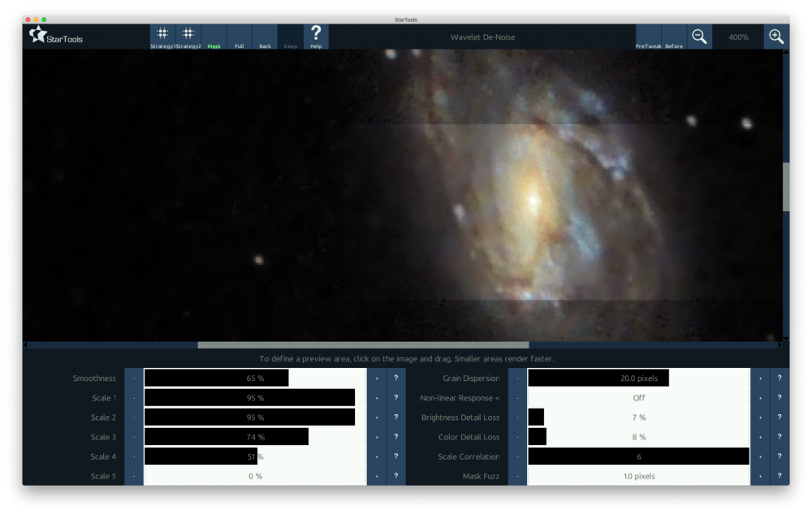Increase Non-linear Response with plus button
Viewport: 812px width, 515px height.
coord(760,398)
